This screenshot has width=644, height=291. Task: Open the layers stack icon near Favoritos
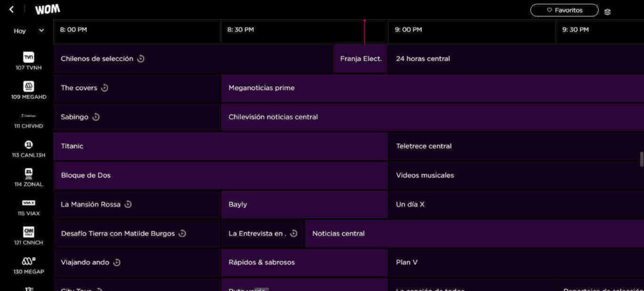tap(607, 11)
